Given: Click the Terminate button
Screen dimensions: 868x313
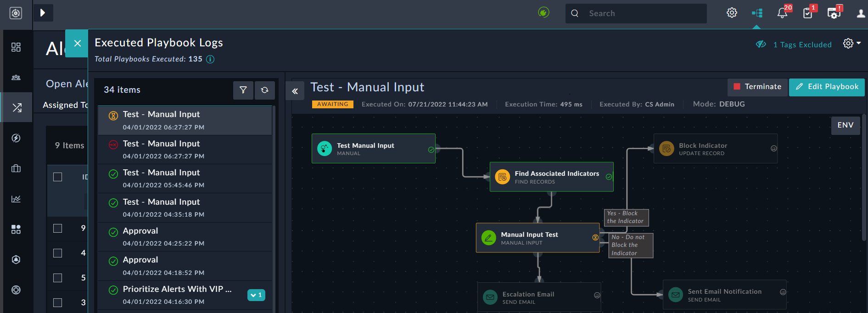Looking at the screenshot, I should (757, 87).
